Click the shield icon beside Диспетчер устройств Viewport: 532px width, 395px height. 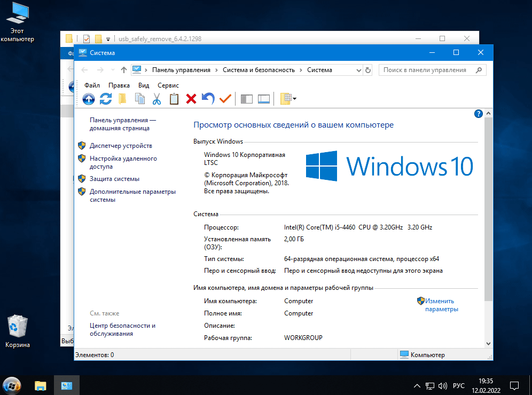(82, 146)
